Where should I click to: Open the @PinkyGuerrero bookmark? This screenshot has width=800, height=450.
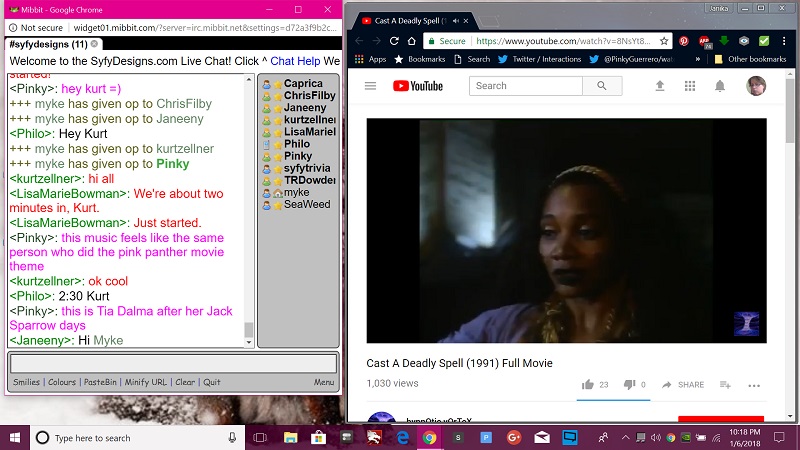click(x=631, y=59)
